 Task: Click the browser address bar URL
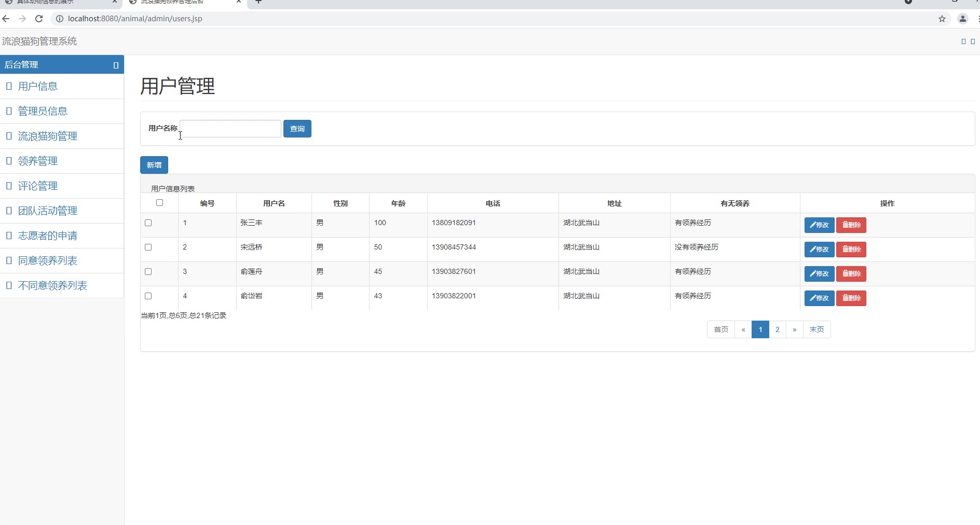(x=135, y=19)
